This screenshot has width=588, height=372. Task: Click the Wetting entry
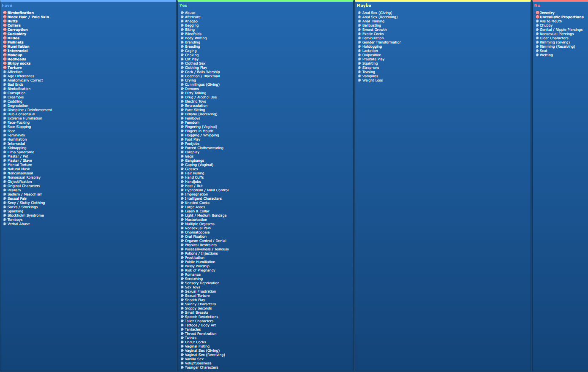point(546,55)
